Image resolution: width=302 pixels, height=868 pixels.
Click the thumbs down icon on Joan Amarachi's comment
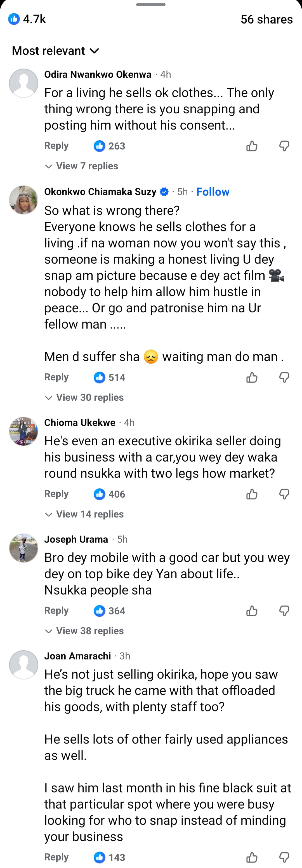tap(284, 857)
